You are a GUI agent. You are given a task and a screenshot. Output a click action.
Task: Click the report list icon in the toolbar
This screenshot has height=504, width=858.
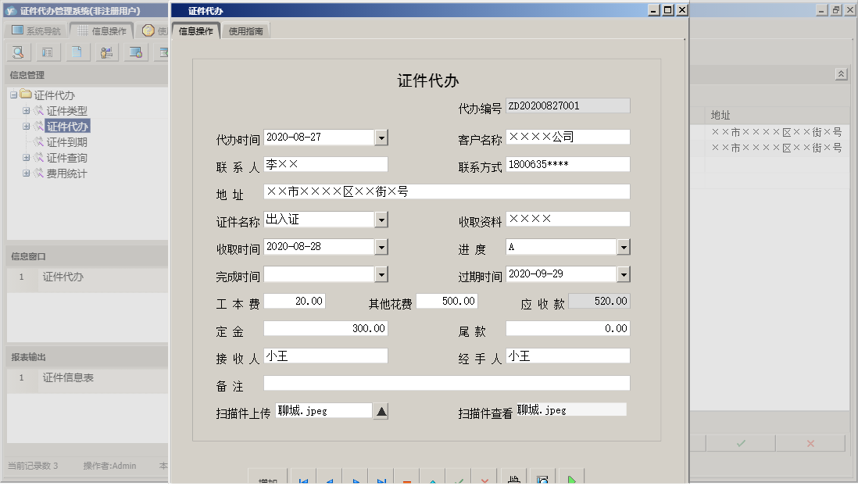coord(47,52)
